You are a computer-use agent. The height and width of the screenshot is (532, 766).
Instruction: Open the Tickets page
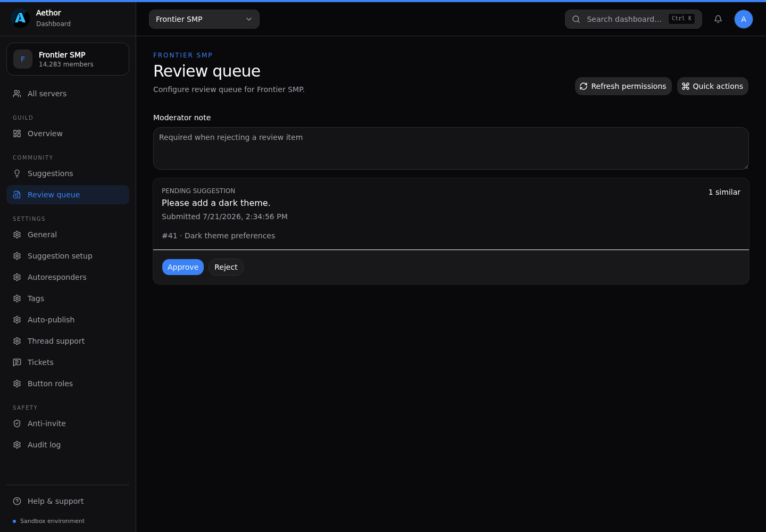[68, 362]
